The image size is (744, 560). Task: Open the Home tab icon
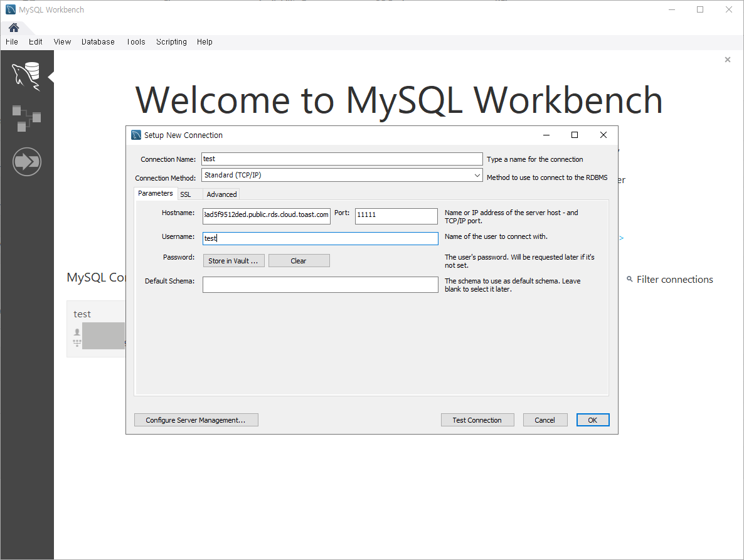pos(14,28)
